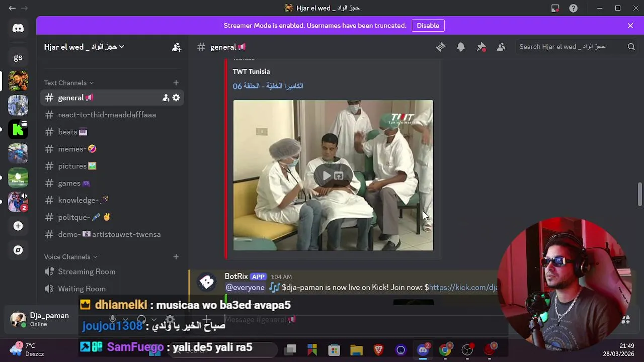
Task: Open the inbox icon in the title bar
Action: (x=555, y=8)
